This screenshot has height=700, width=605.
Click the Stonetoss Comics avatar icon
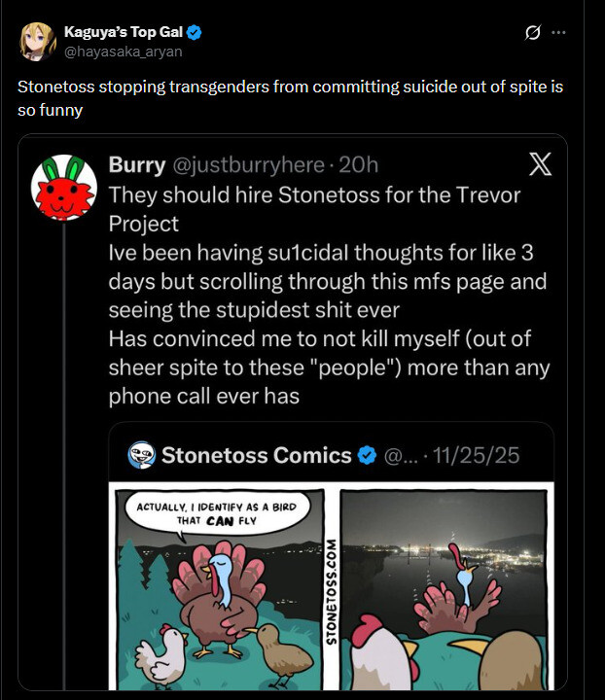142,454
